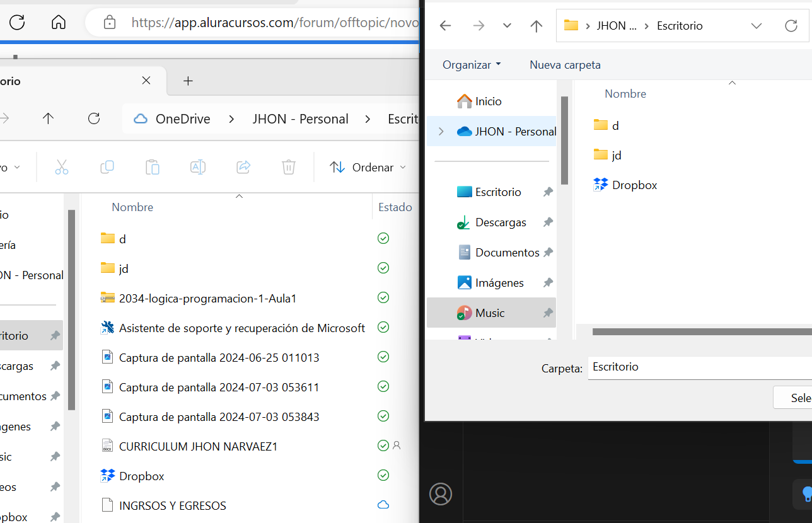The image size is (812, 523).
Task: Close the File Explorer tab
Action: 146,81
